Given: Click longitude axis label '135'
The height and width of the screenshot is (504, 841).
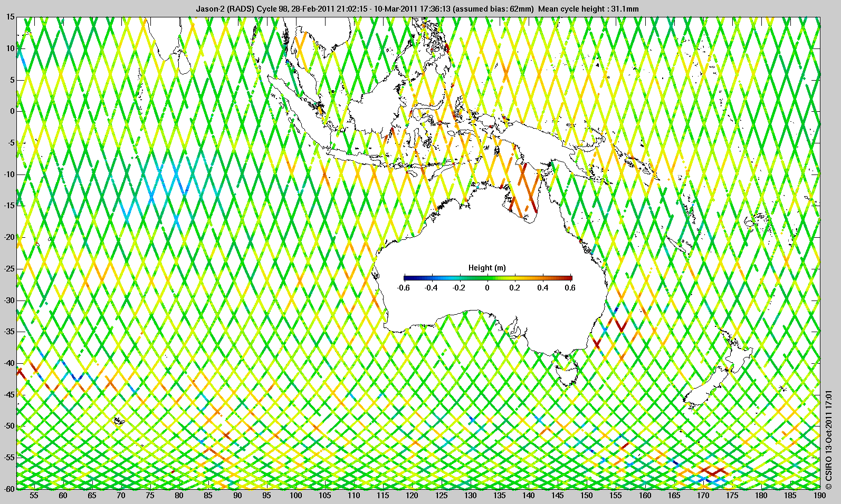Looking at the screenshot, I should tap(500, 496).
